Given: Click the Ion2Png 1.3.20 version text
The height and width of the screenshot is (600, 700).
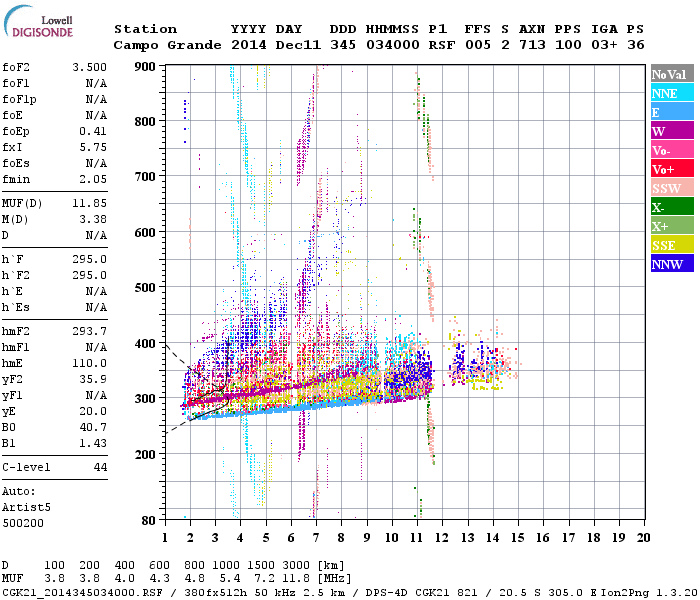Looking at the screenshot, I should coord(649,593).
